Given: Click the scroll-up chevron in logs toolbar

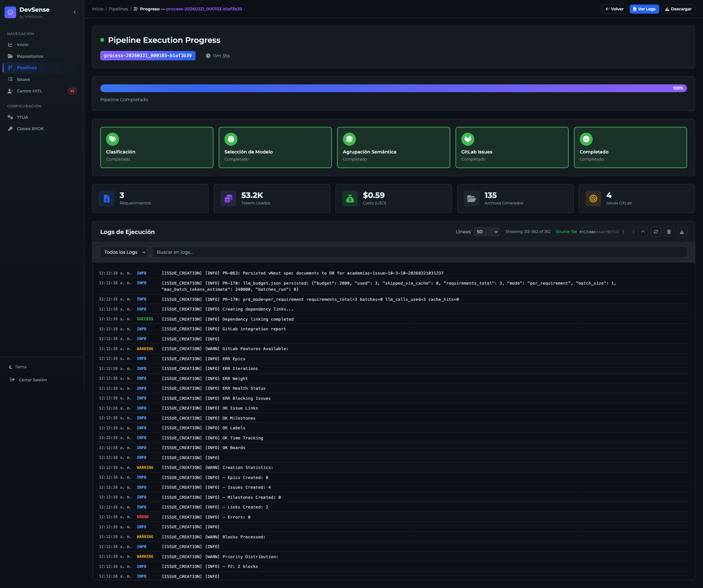Looking at the screenshot, I should (x=642, y=232).
